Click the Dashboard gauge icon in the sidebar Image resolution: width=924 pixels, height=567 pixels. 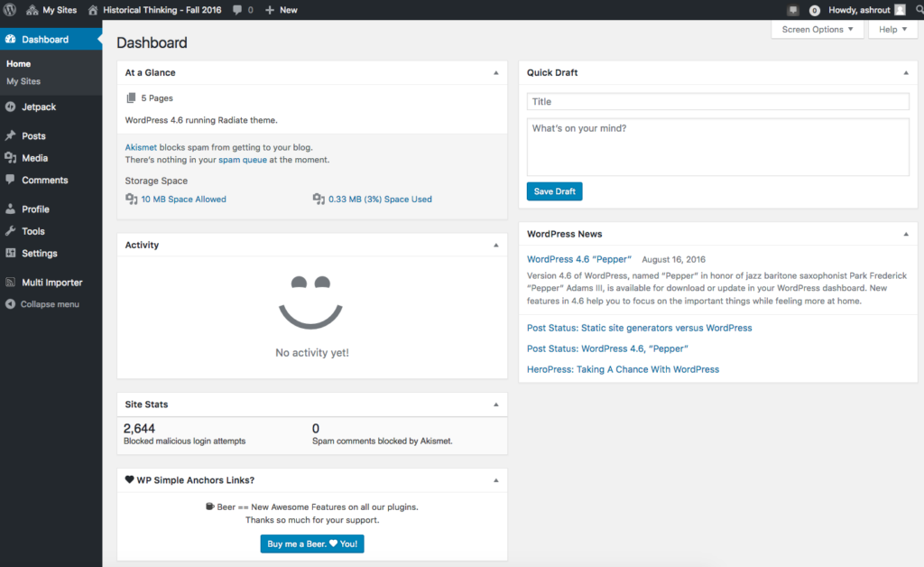coord(11,39)
